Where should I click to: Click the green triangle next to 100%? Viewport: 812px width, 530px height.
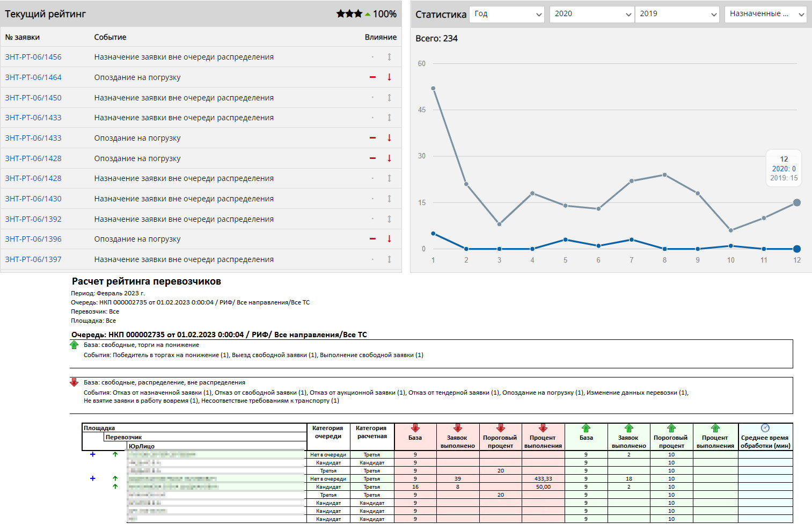click(368, 14)
